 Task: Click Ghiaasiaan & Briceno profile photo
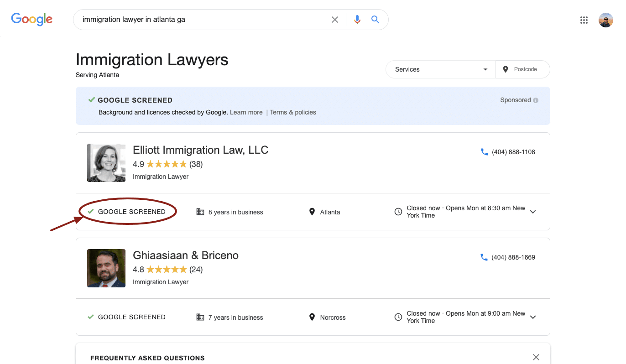pos(106,268)
